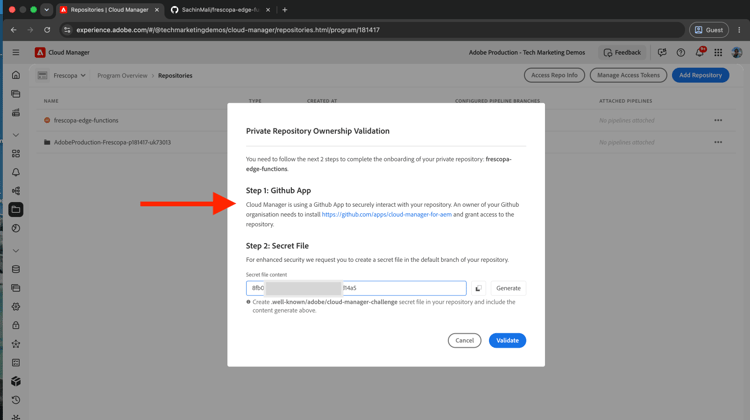
Task: Go back in browser history
Action: pyautogui.click(x=13, y=30)
